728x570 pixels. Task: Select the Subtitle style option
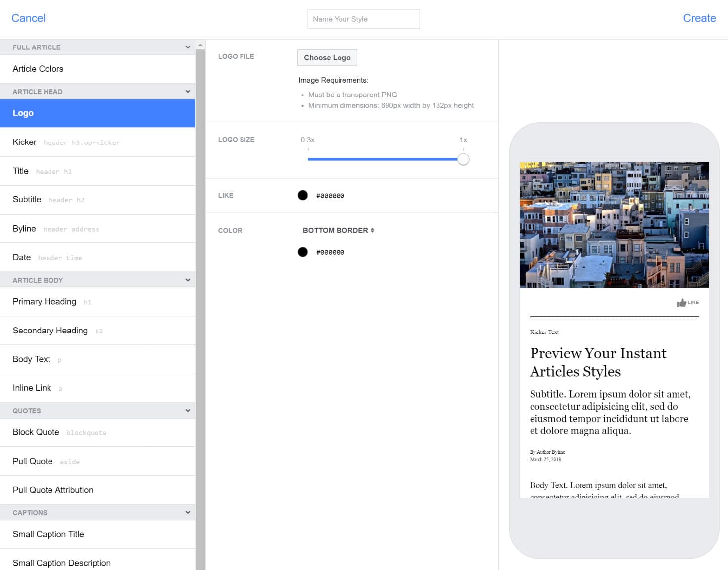(27, 199)
